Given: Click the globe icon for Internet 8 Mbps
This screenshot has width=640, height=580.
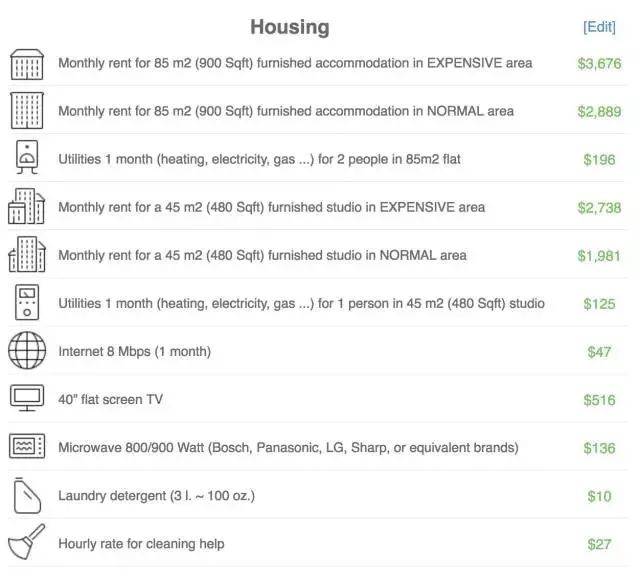Looking at the screenshot, I should [x=27, y=351].
